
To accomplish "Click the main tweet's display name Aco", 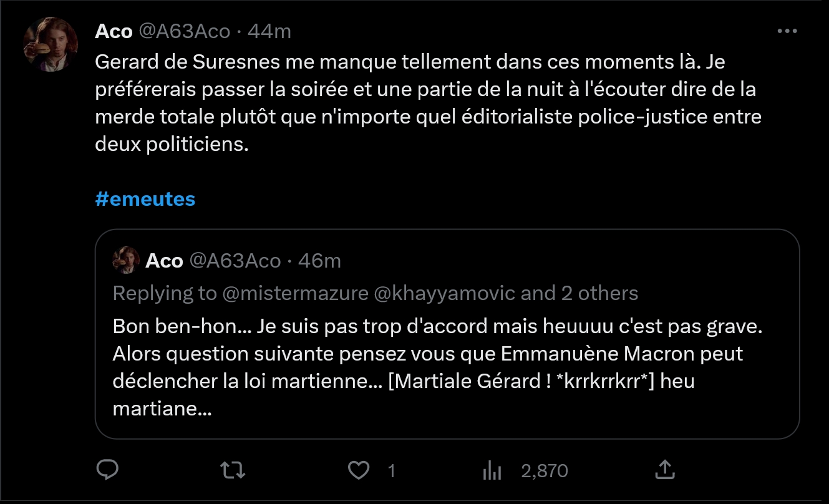I will [x=114, y=31].
